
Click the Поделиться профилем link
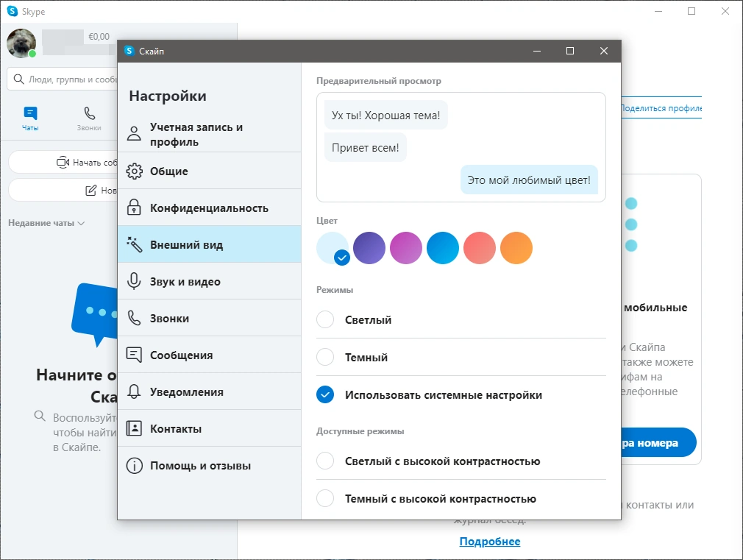point(661,108)
